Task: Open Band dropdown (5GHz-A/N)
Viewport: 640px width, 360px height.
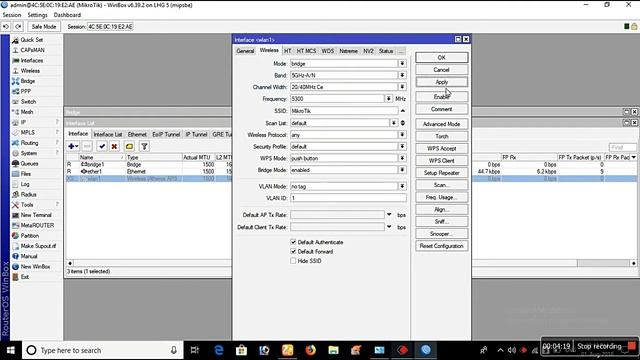Action: tap(402, 75)
